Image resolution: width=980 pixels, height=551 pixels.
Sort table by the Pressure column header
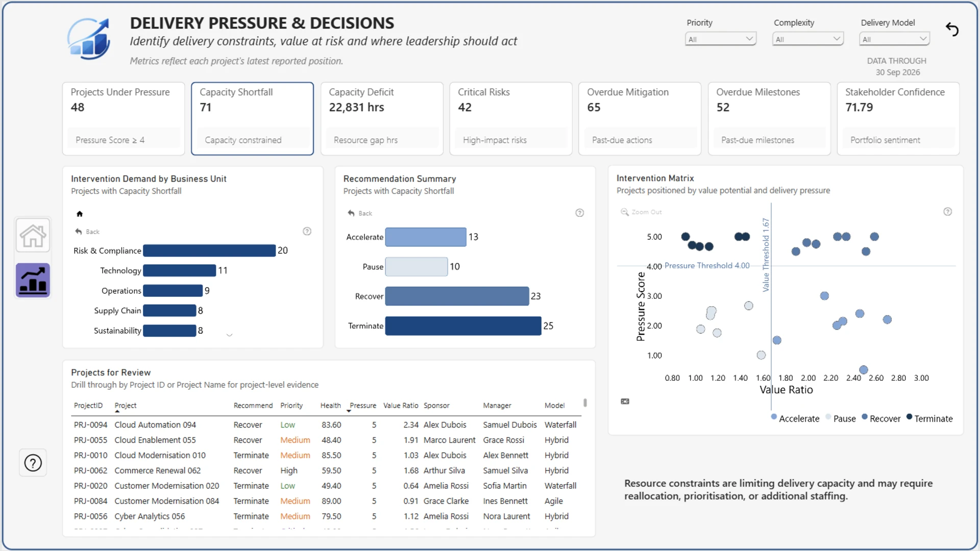[x=363, y=406]
